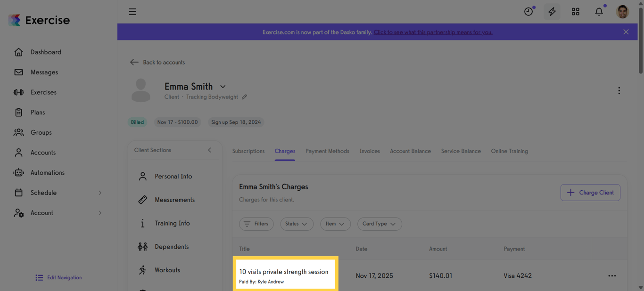Click the hamburger menu icon
Viewport: 644px width, 291px height.
pyautogui.click(x=132, y=11)
